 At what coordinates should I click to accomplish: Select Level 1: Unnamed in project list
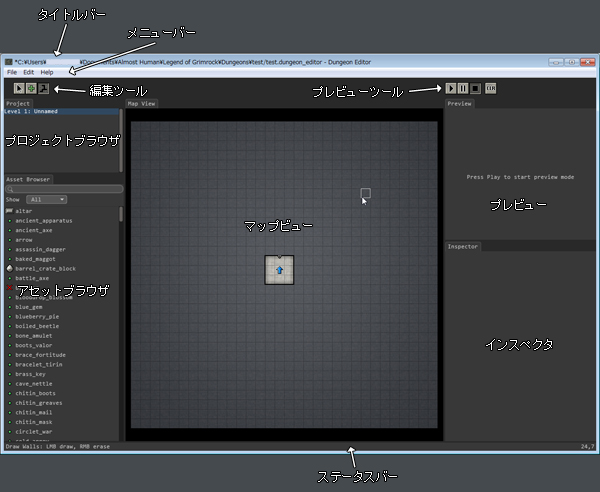point(32,112)
